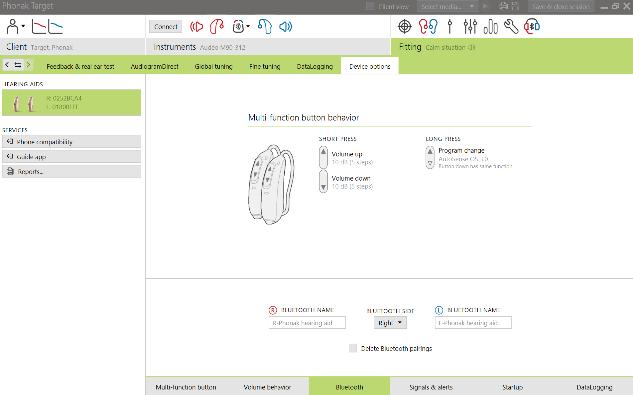
Task: Check the Delete Bluetooth pairings checkbox
Action: pos(353,348)
